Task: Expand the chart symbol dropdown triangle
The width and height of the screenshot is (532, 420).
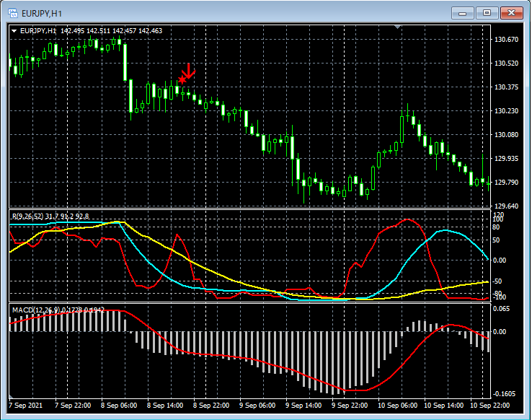Action: tap(14, 31)
